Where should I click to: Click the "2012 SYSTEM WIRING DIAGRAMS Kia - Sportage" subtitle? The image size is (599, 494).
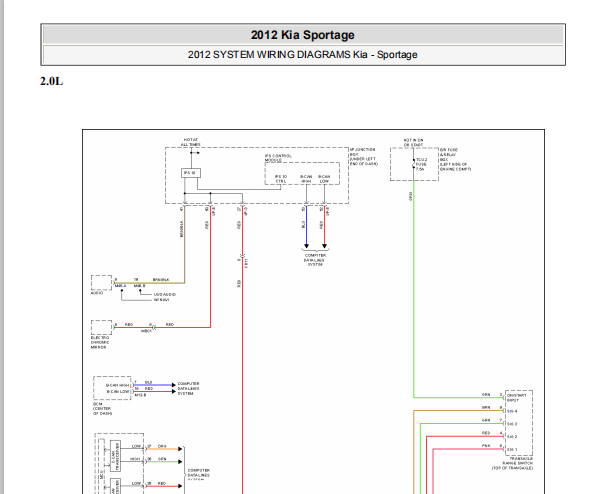[x=303, y=55]
